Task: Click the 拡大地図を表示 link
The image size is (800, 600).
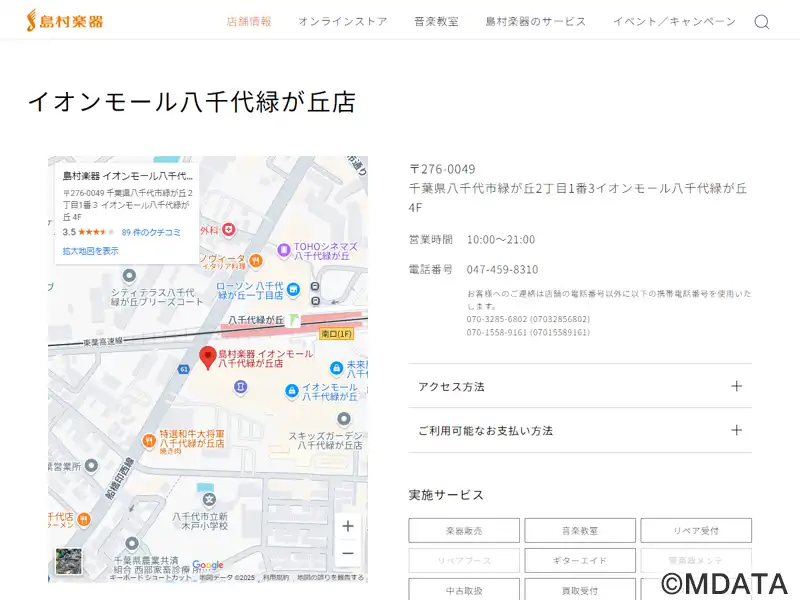Action: click(x=90, y=251)
